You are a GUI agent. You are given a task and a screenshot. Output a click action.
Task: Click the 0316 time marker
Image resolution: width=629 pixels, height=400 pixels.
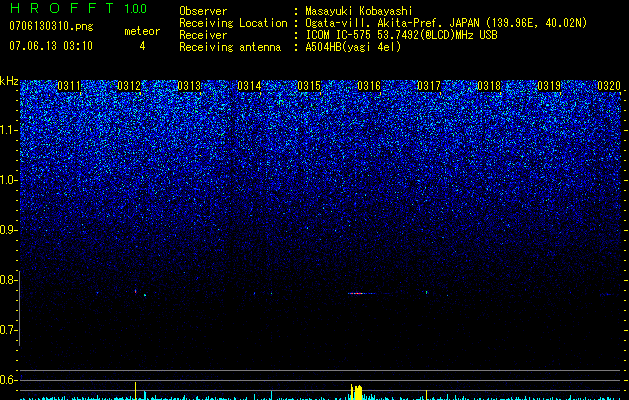click(x=369, y=86)
